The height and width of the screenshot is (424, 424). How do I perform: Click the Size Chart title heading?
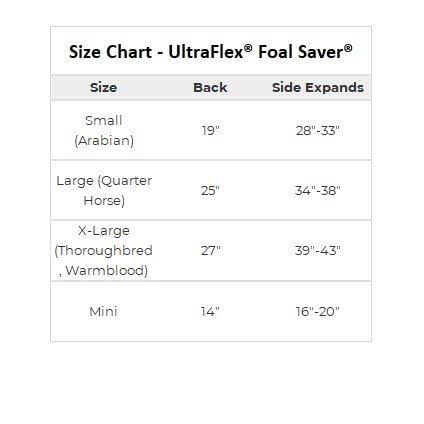pyautogui.click(x=210, y=52)
